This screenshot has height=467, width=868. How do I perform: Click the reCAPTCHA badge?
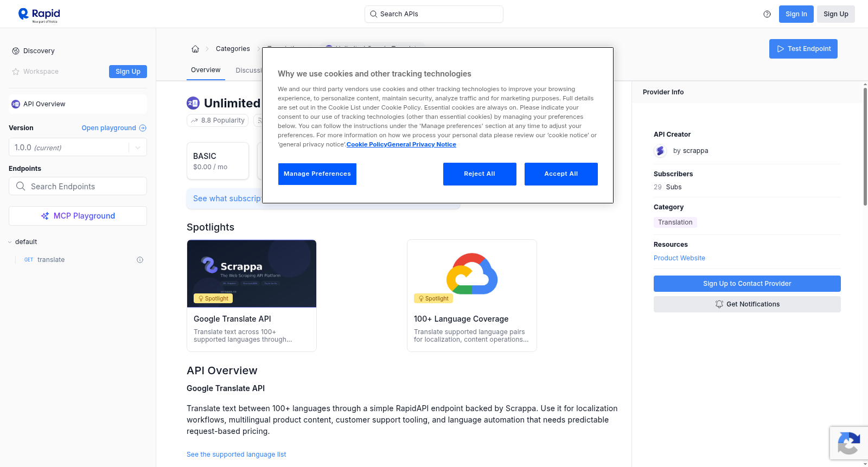[x=848, y=443]
